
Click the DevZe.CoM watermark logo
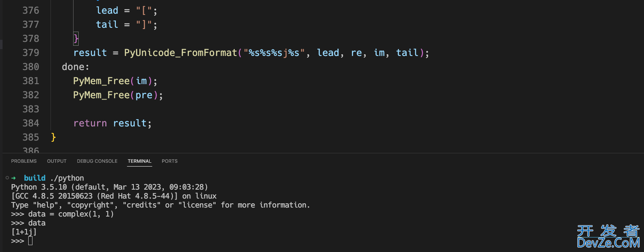click(608, 237)
